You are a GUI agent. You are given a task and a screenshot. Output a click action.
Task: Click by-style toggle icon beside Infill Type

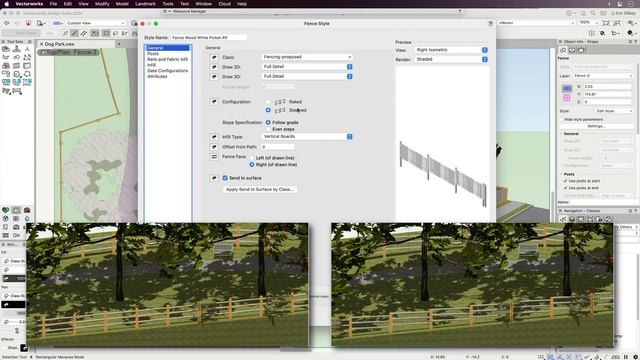214,137
